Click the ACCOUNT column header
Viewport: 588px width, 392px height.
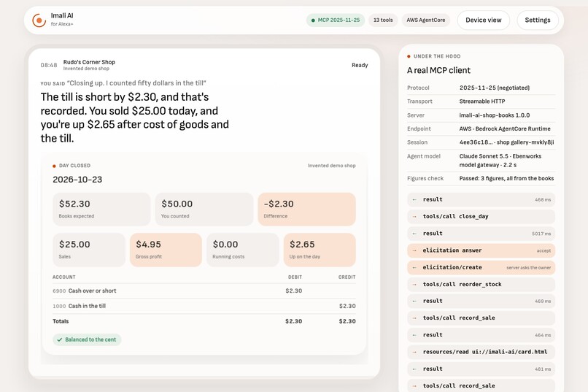click(x=63, y=277)
